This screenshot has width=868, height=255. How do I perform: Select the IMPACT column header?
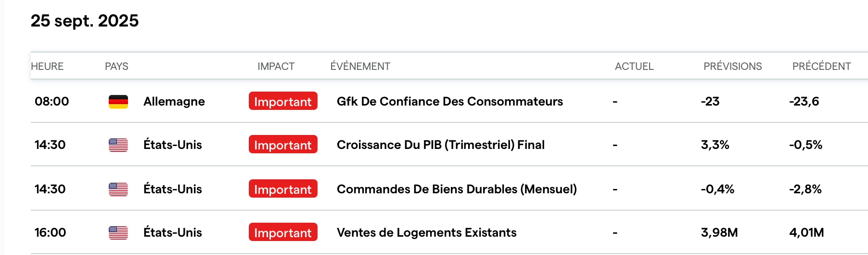pyautogui.click(x=276, y=67)
